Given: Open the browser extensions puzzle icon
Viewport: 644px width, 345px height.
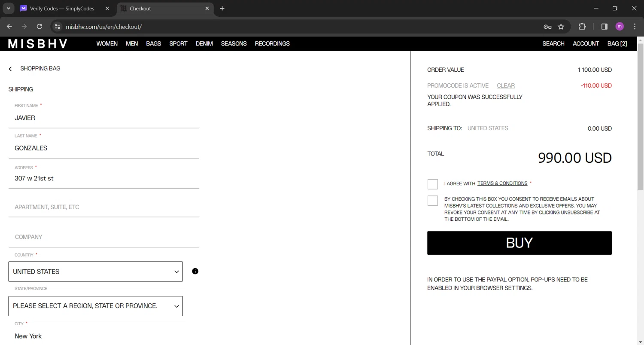Looking at the screenshot, I should [x=582, y=27].
